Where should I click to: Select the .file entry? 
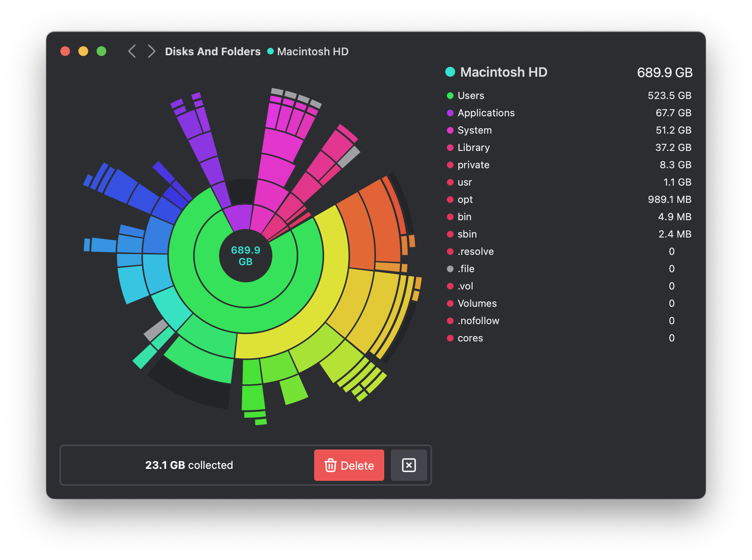click(x=569, y=269)
